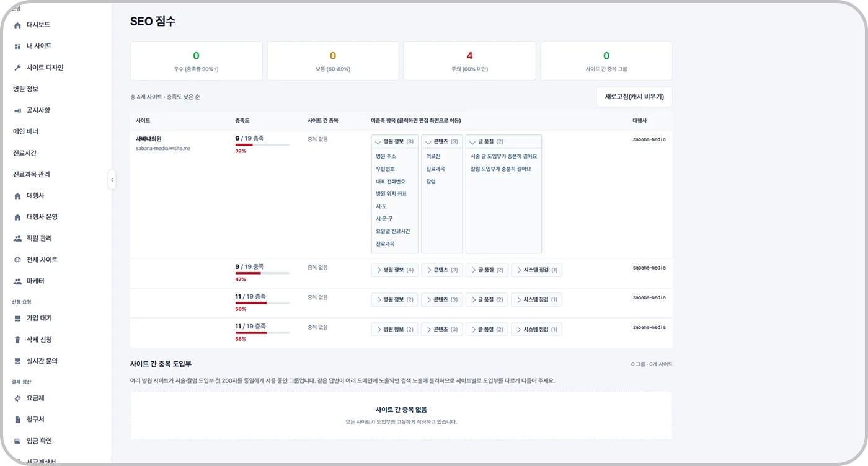Click '칼럼 도입부가 충분히 길어요'
Image resolution: width=868 pixels, height=466 pixels.
(x=500, y=169)
